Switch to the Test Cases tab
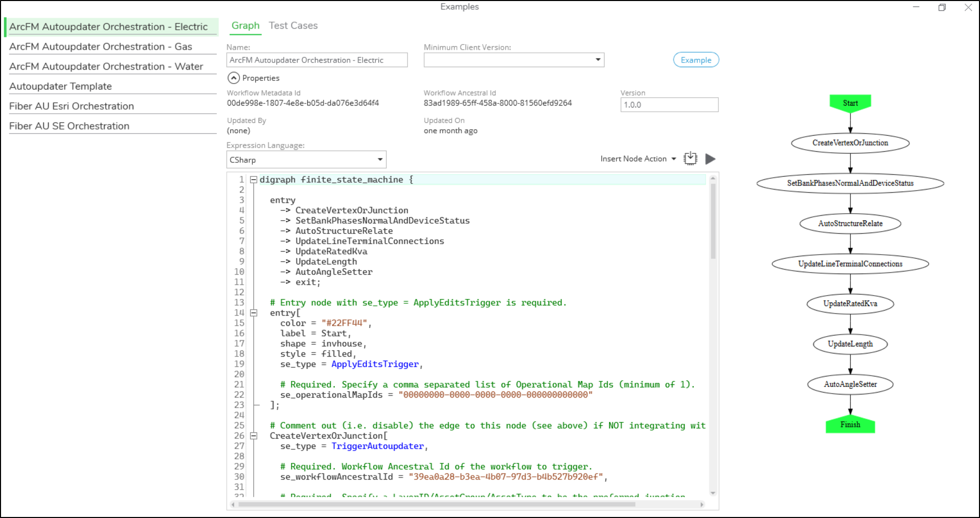Image resolution: width=980 pixels, height=518 pixels. pyautogui.click(x=293, y=26)
